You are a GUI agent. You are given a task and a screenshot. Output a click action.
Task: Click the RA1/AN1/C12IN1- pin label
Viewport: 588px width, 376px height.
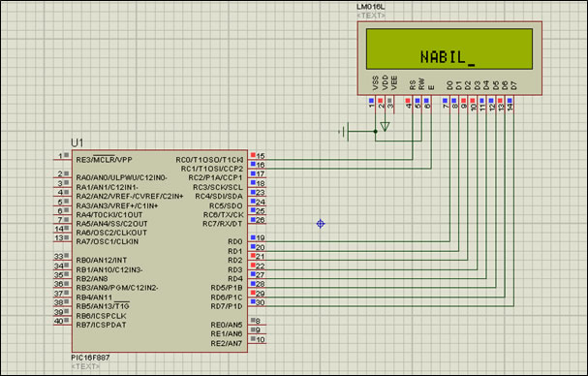[107, 187]
